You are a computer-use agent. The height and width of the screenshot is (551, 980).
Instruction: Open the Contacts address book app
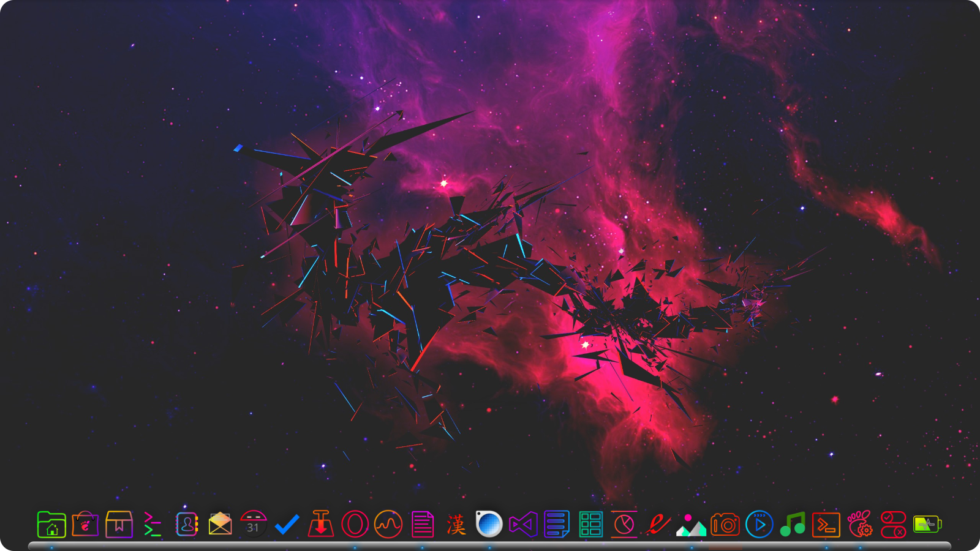pos(186,525)
